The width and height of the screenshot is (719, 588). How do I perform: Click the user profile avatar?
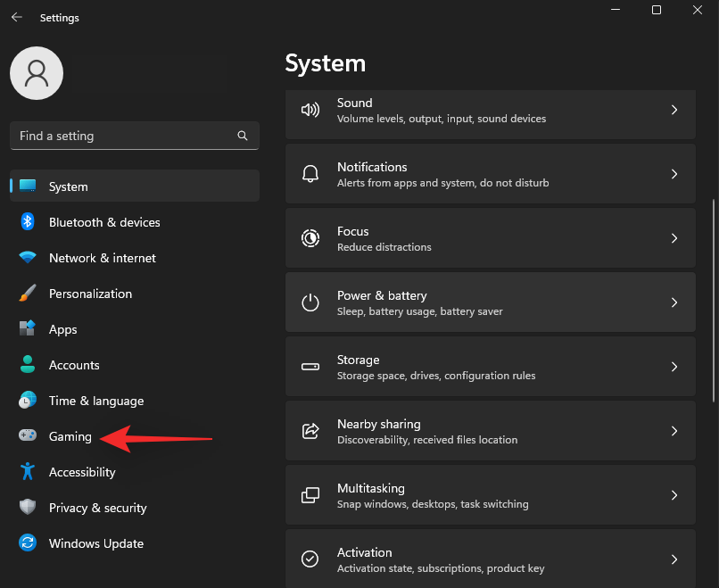36,73
